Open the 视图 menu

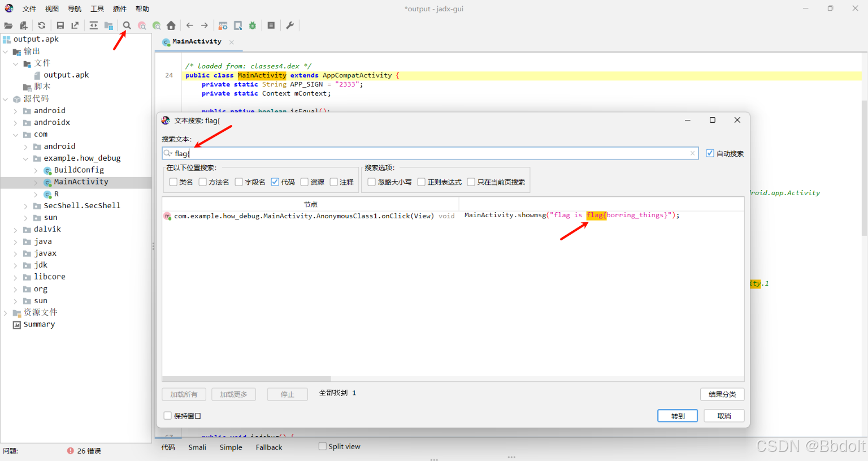pos(52,9)
